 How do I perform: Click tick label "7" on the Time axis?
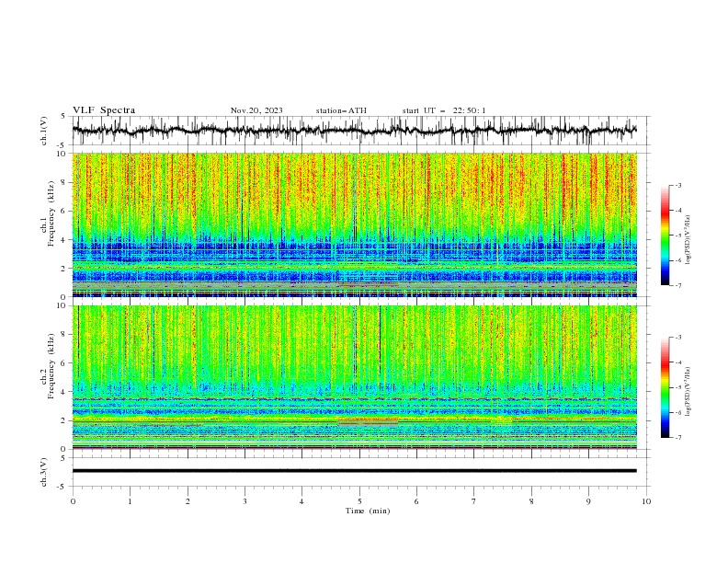click(x=474, y=501)
